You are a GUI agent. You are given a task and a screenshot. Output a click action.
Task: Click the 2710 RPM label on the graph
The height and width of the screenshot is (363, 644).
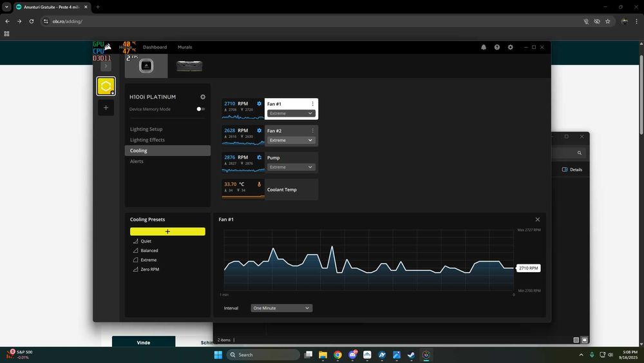[x=528, y=268]
